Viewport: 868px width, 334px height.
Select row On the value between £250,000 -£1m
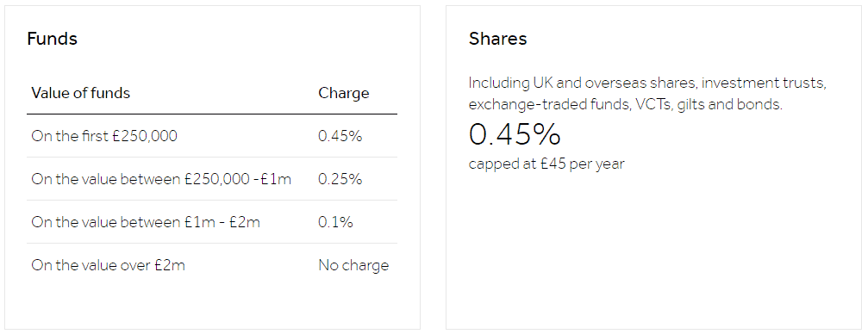tap(212, 179)
